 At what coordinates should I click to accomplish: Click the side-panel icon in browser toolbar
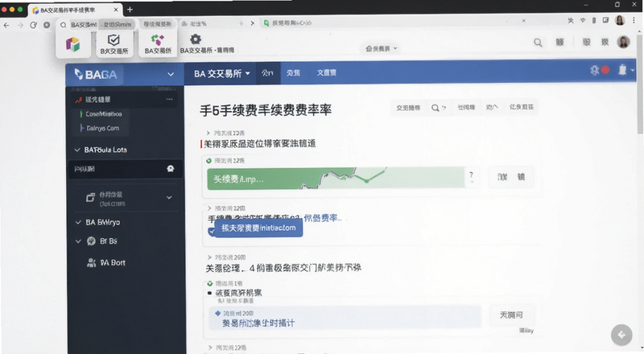[606, 20]
